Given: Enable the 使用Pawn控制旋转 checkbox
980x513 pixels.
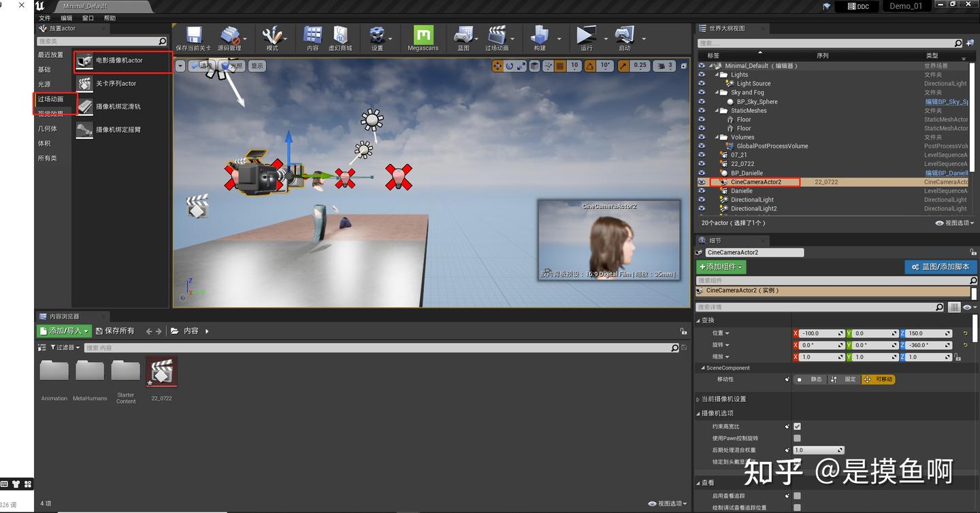Looking at the screenshot, I should point(796,437).
